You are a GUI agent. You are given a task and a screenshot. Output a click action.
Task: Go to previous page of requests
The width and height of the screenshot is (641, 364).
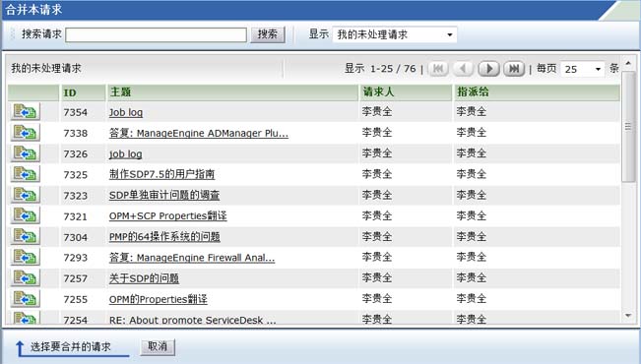463,68
